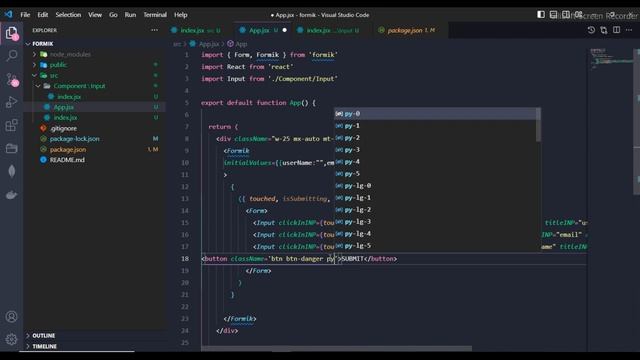Select py-0 autocomplete suggestion
This screenshot has width=640, height=360.
coord(436,113)
